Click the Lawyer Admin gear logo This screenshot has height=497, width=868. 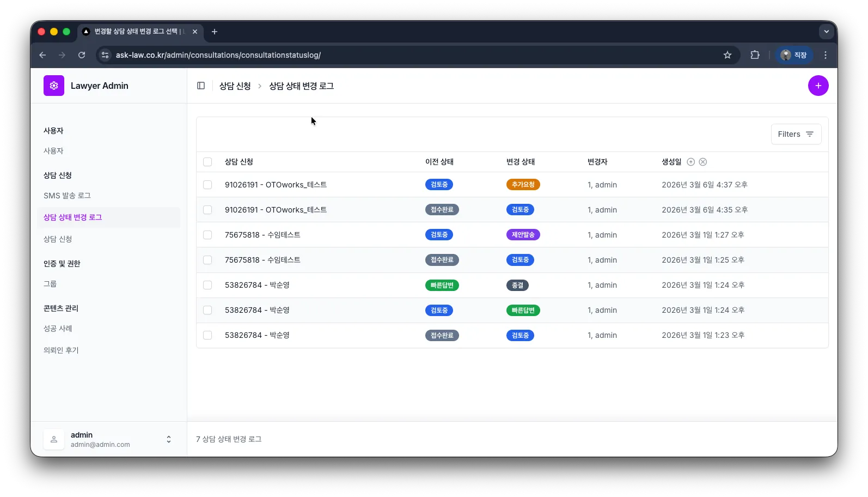pos(54,86)
